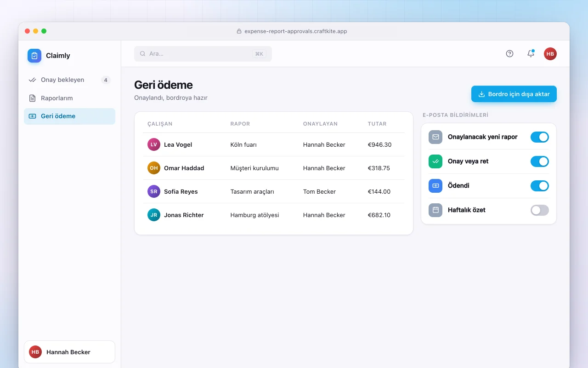Viewport: 588px width, 368px height.
Task: Turn off the Onay veya ret toggle
Action: tap(540, 161)
